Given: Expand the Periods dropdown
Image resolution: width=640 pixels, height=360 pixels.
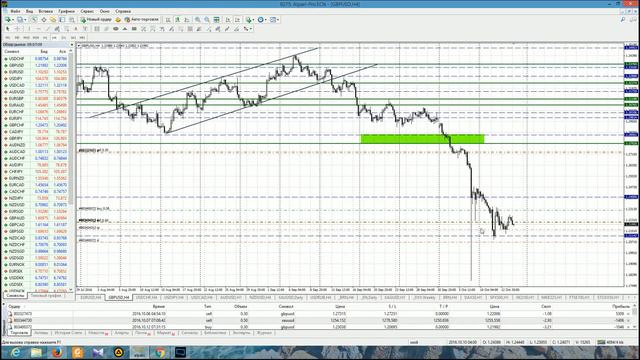Looking at the screenshot, I should point(266,20).
